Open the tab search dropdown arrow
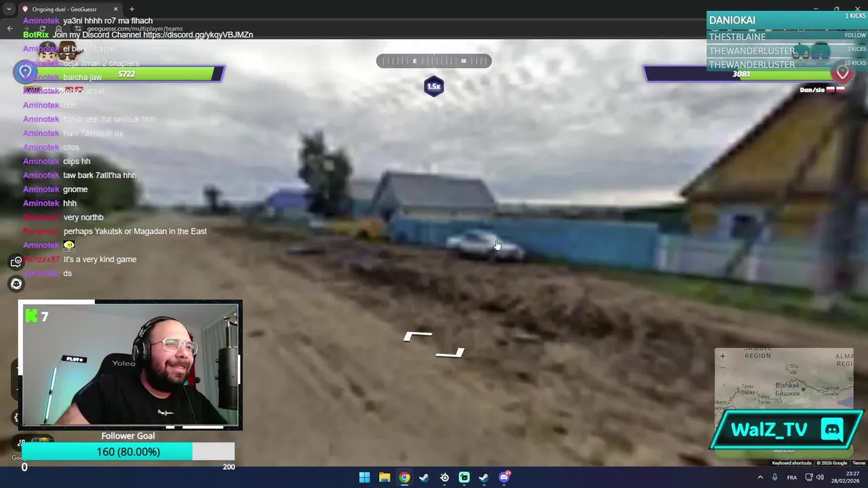 point(9,9)
